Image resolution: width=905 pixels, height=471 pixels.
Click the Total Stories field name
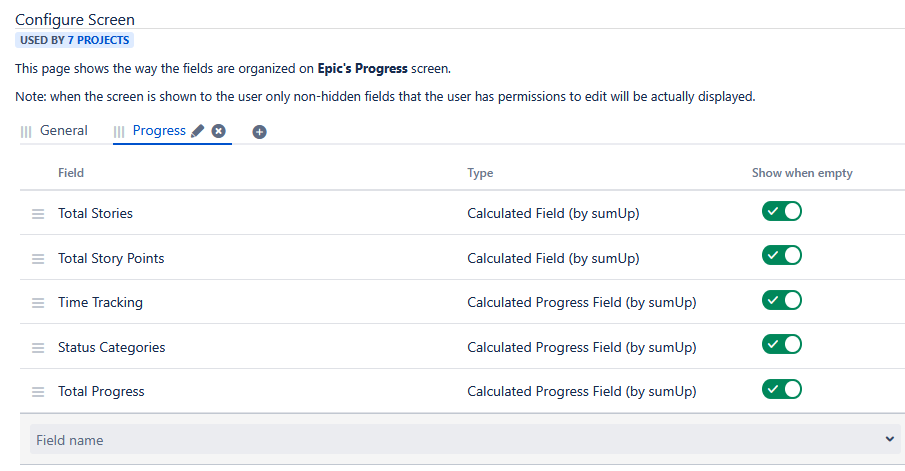pyautogui.click(x=95, y=213)
